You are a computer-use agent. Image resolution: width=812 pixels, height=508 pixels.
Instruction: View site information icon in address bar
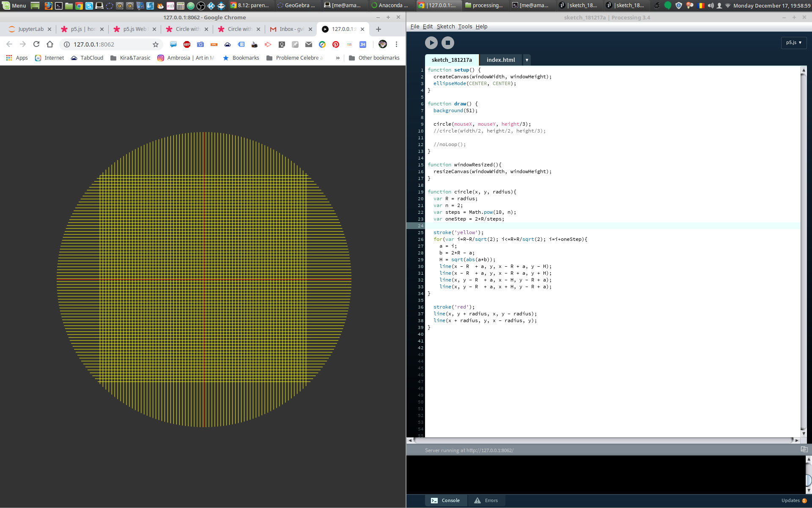[66, 44]
